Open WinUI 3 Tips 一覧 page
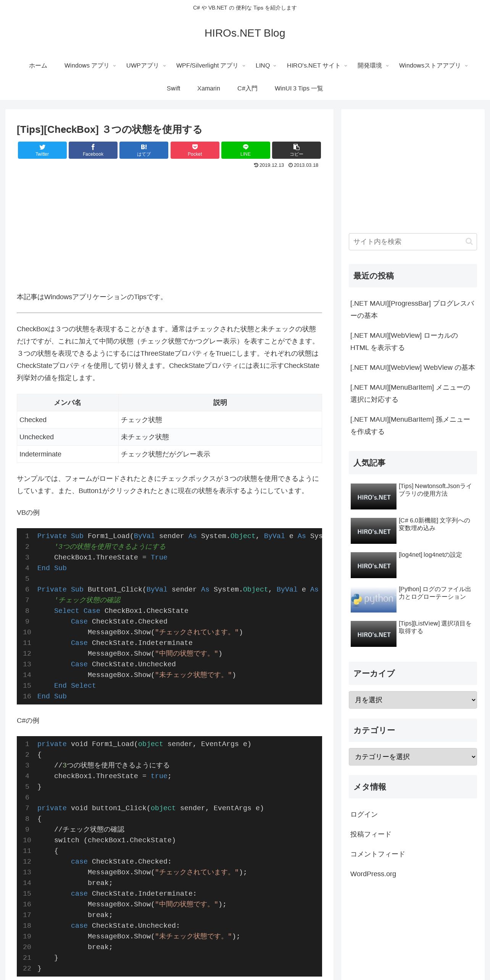 (x=299, y=89)
